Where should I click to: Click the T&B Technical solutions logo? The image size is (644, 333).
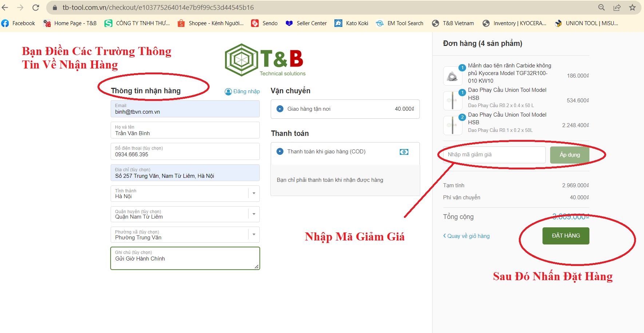265,60
